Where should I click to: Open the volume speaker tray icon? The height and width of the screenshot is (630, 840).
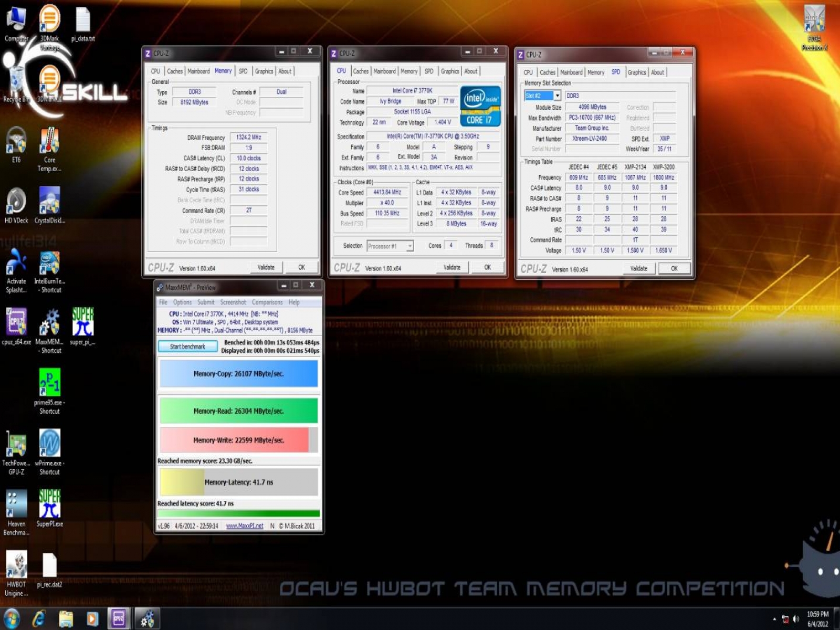[x=796, y=619]
